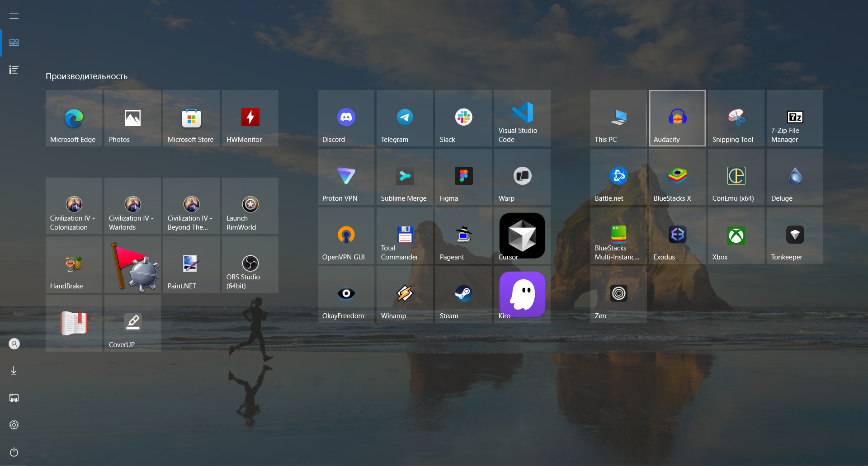Open the user account menu
Viewport: 868px width, 466px height.
pos(14,344)
